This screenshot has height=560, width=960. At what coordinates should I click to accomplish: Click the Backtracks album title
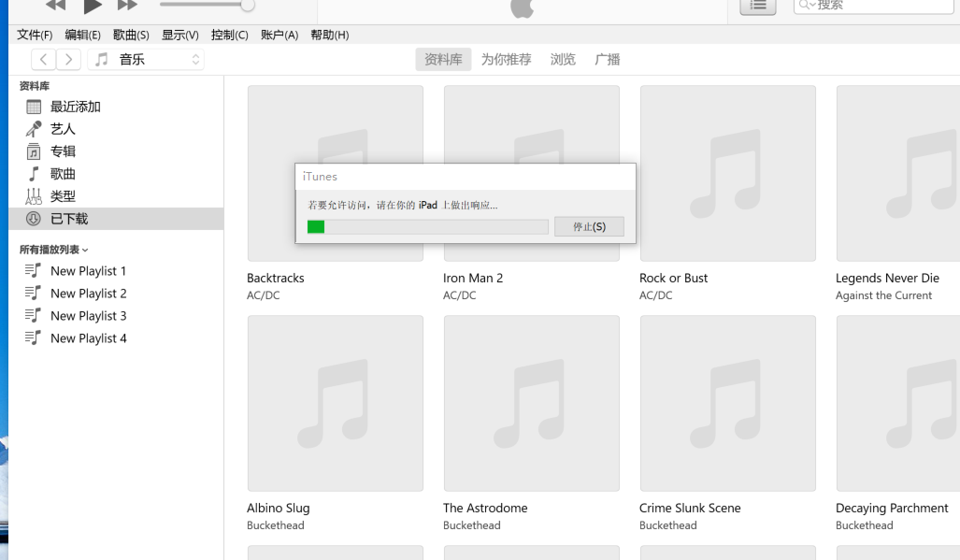coord(276,278)
